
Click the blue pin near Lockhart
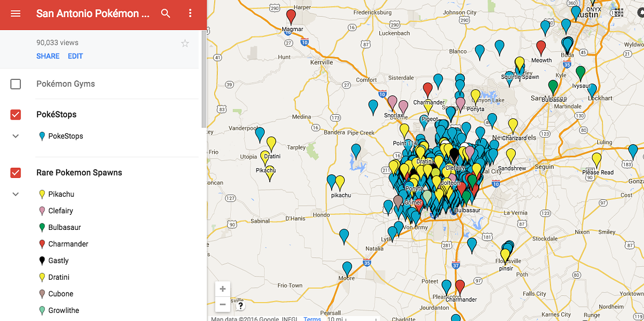click(592, 91)
